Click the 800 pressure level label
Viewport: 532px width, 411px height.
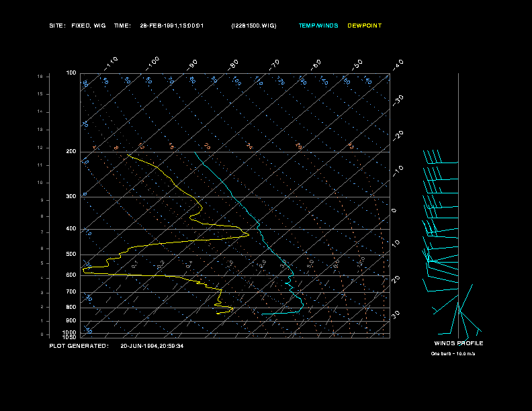(71, 307)
